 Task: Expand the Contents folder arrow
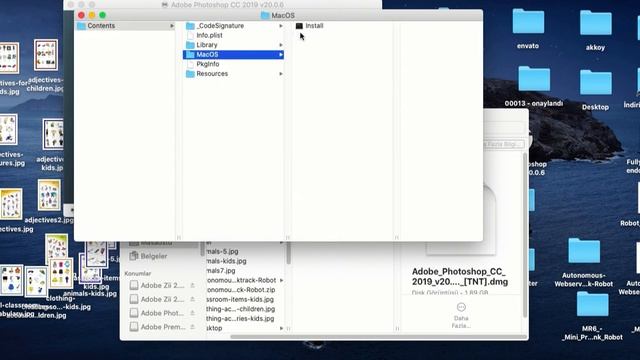(x=172, y=26)
